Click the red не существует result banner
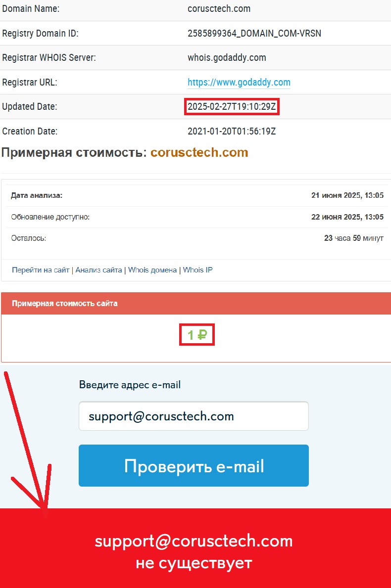 point(195,548)
